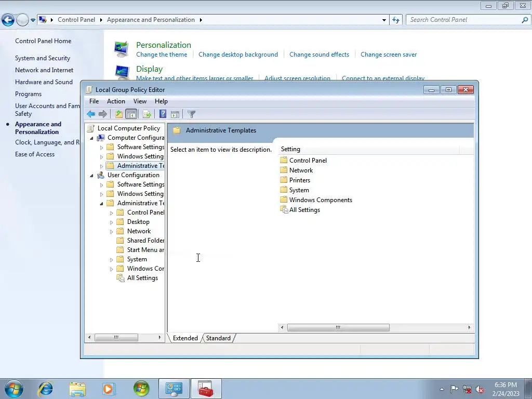
Task: Select Start Menu tree folder
Action: 145,250
